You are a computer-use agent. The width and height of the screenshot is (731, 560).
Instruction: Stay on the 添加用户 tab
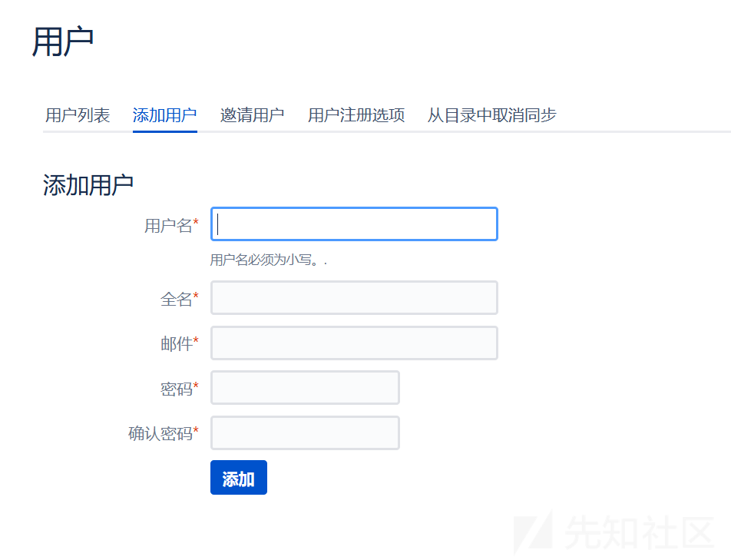click(164, 114)
